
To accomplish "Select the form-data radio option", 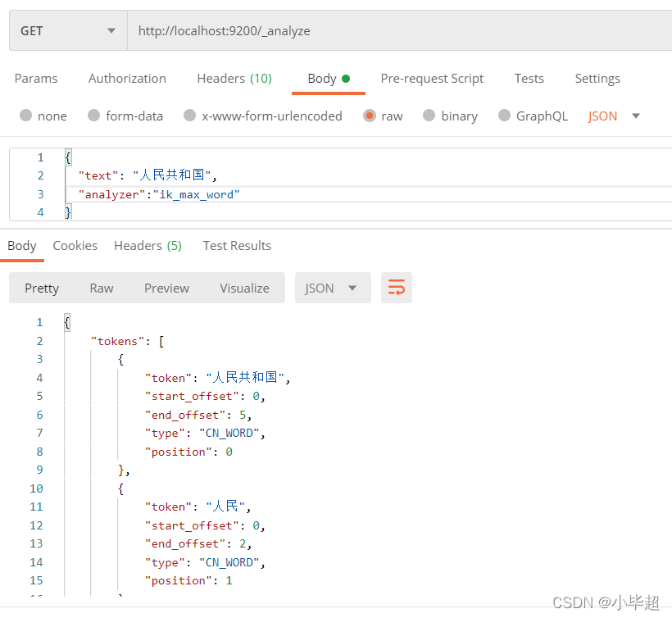I will (94, 116).
